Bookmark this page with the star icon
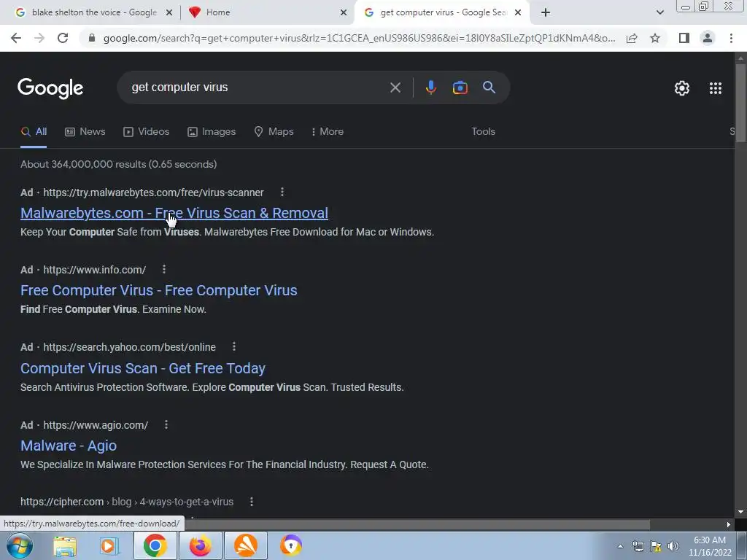747x560 pixels. click(x=655, y=38)
